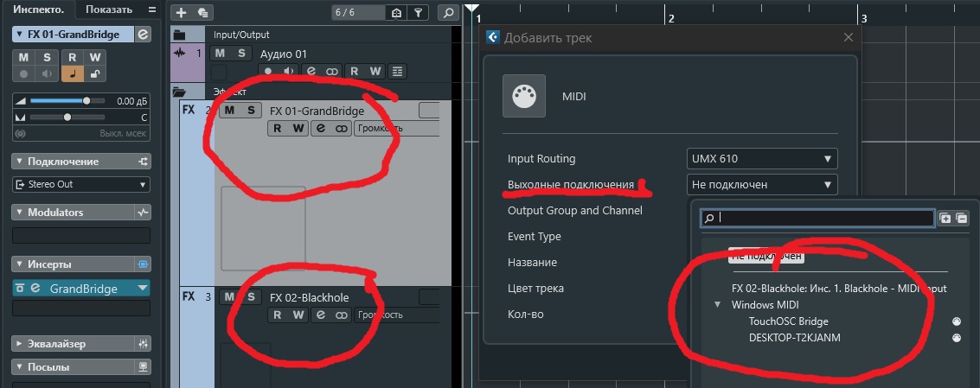The image size is (980, 388).
Task: Click MIDI port icon next to DESKTOP-T2KJANM
Action: (956, 338)
